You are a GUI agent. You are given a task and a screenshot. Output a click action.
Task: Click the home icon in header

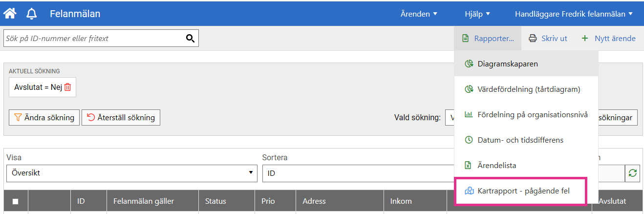click(10, 14)
